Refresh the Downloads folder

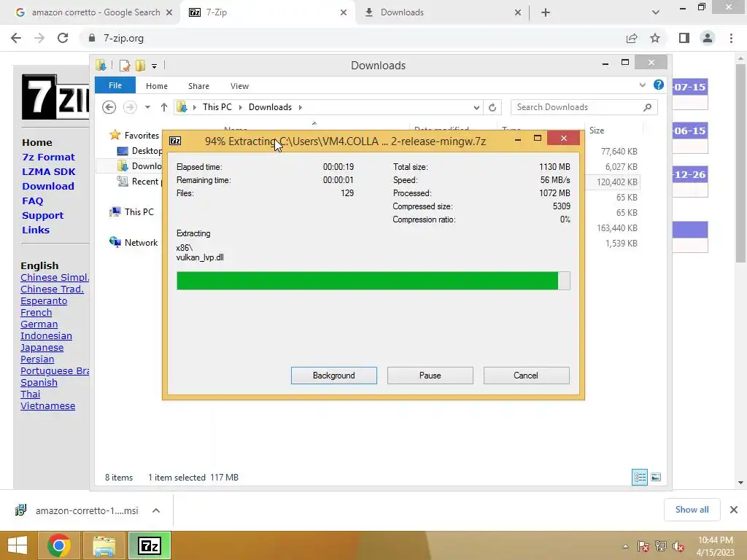492,108
